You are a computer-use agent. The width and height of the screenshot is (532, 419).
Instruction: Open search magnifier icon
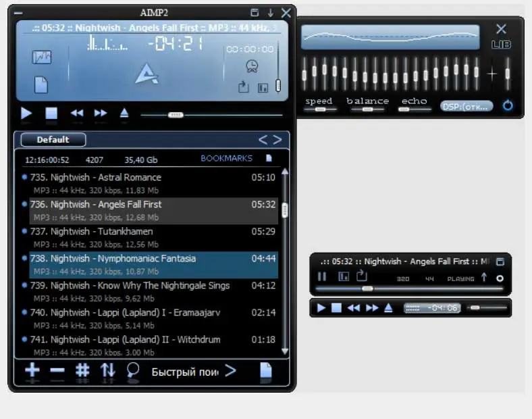(133, 370)
